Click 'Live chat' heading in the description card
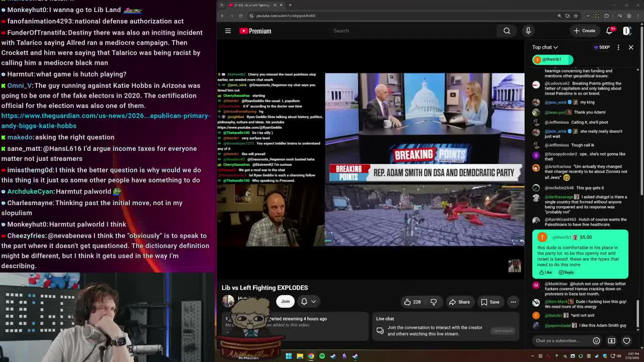The image size is (644, 362). (x=385, y=319)
